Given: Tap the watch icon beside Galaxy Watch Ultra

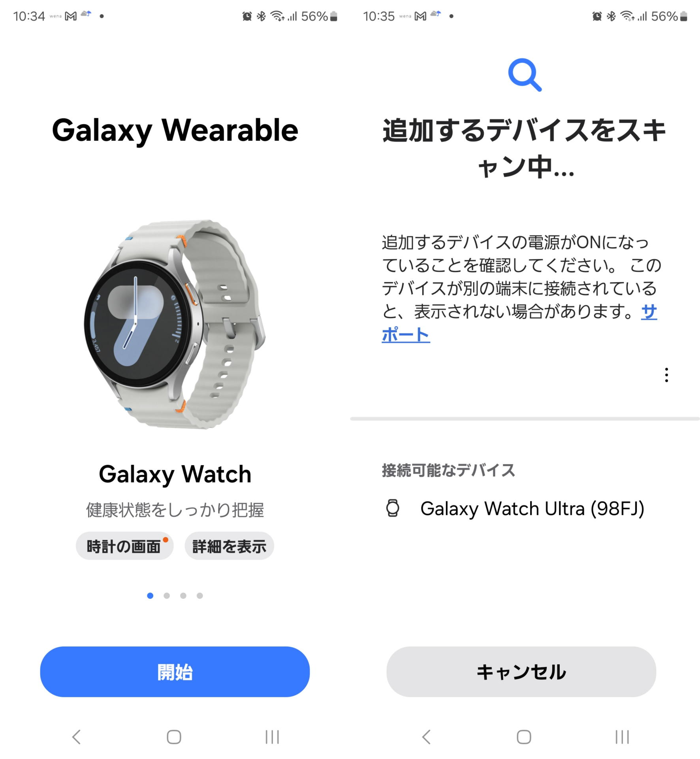Looking at the screenshot, I should [393, 508].
